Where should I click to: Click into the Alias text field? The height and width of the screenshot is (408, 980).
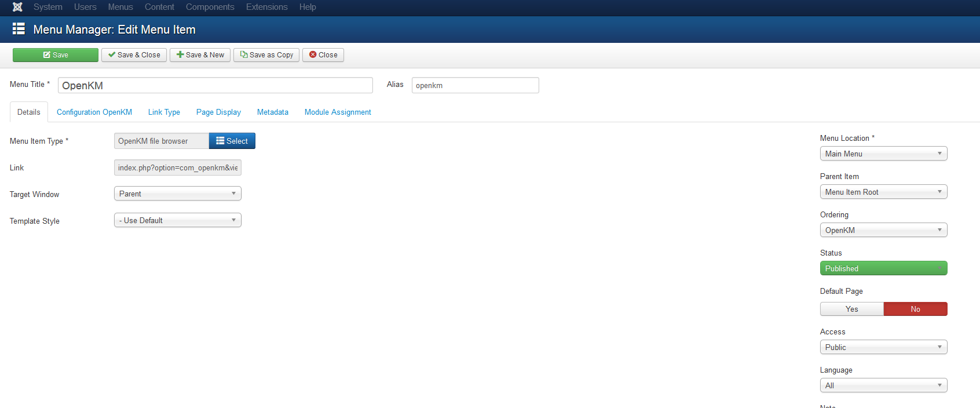click(x=475, y=85)
